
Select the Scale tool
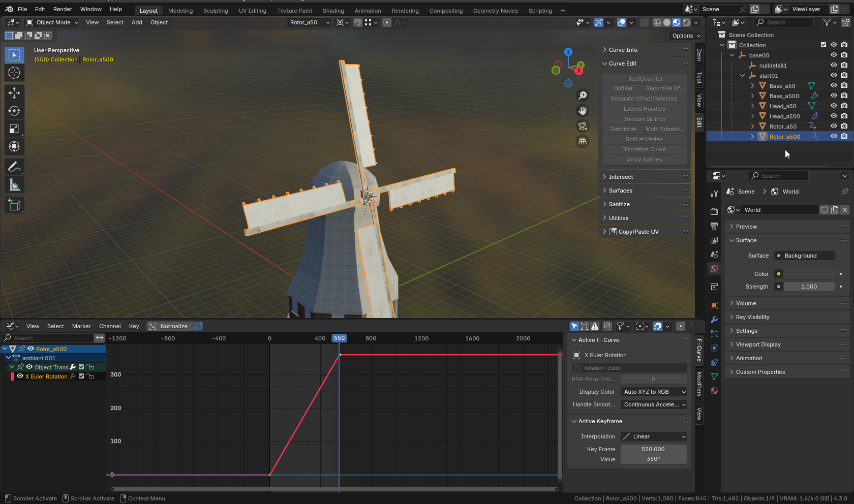point(14,129)
